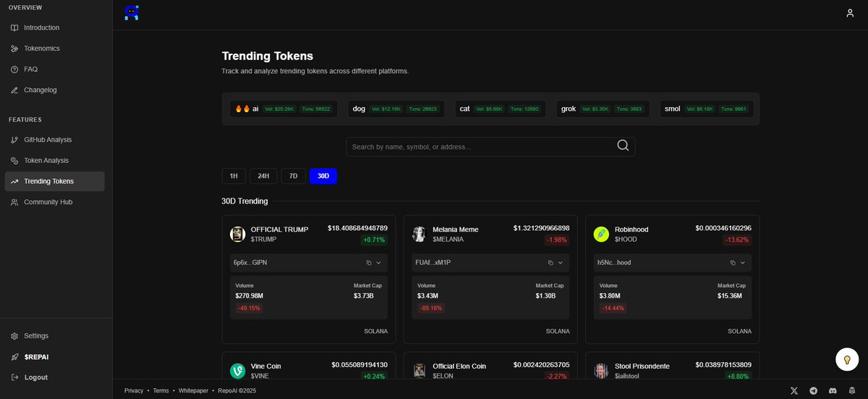
Task: Click the FAQ question mark icon
Action: pyautogui.click(x=15, y=70)
